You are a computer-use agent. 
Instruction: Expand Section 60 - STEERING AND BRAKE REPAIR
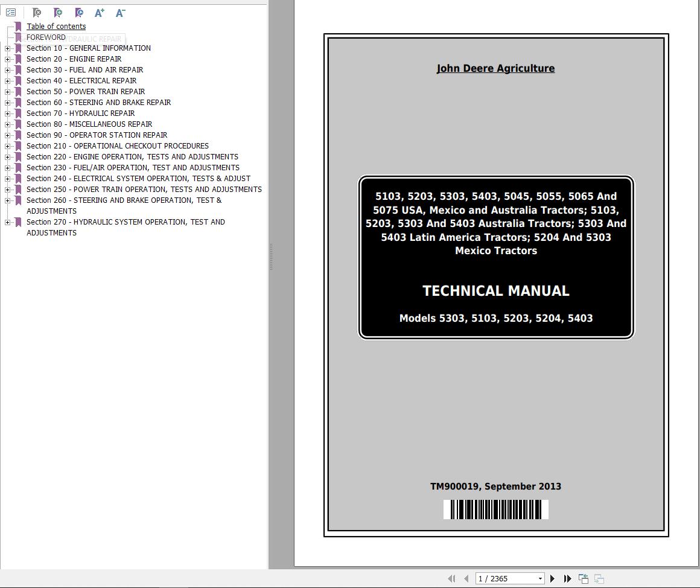pyautogui.click(x=7, y=103)
